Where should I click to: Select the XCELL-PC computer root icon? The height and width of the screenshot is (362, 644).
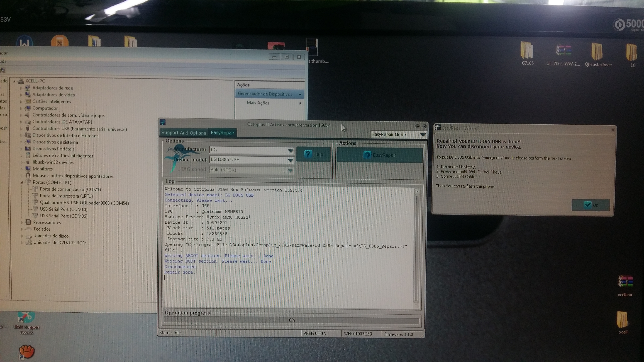pyautogui.click(x=21, y=81)
